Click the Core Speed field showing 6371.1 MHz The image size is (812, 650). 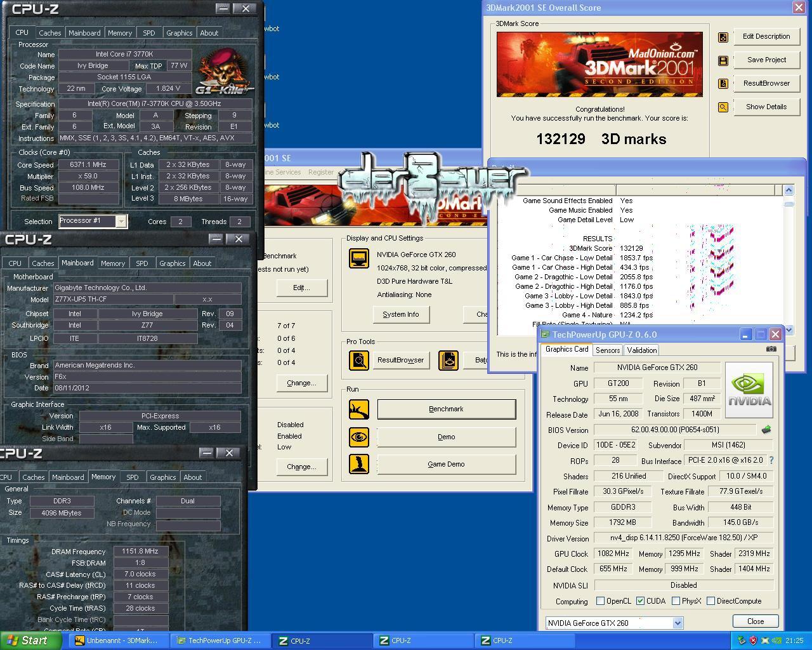click(89, 165)
